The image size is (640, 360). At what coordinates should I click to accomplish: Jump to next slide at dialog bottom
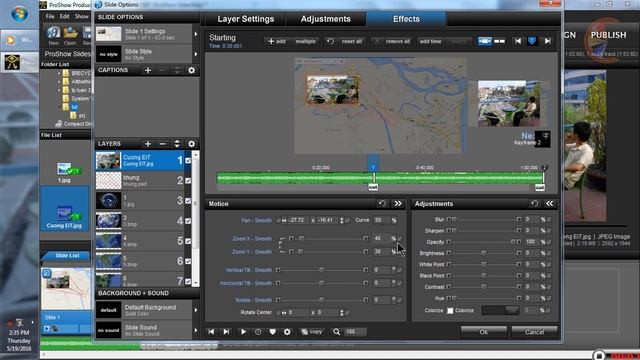[x=226, y=332]
